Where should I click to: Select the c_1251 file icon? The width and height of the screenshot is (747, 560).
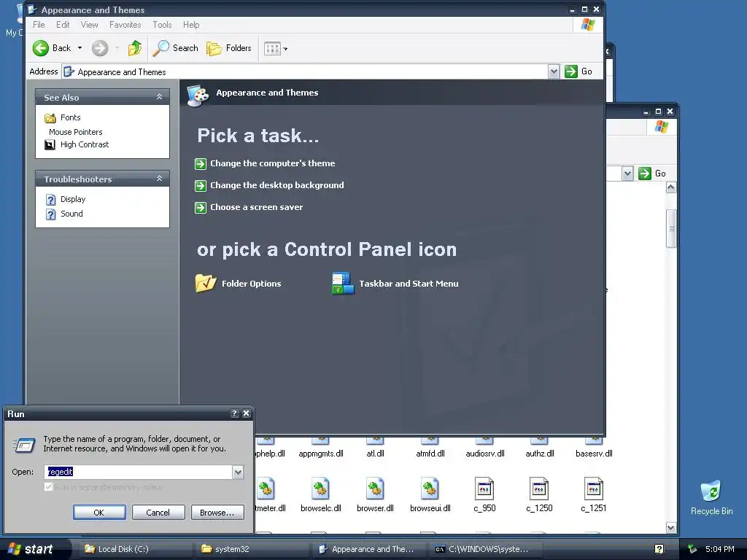pos(594,489)
